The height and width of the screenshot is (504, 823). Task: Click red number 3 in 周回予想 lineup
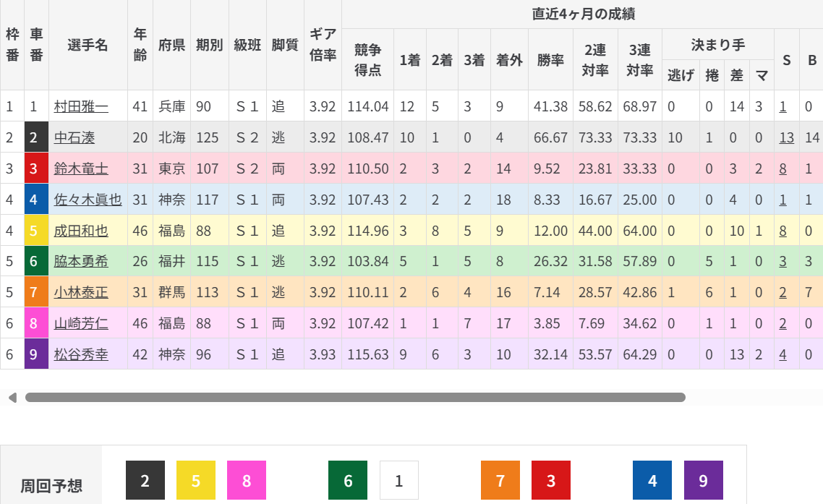pyautogui.click(x=551, y=480)
